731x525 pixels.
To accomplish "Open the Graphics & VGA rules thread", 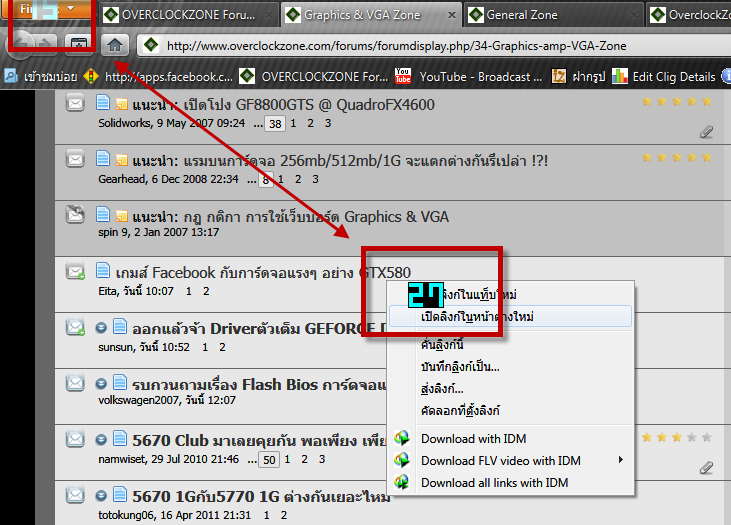I will 316,217.
